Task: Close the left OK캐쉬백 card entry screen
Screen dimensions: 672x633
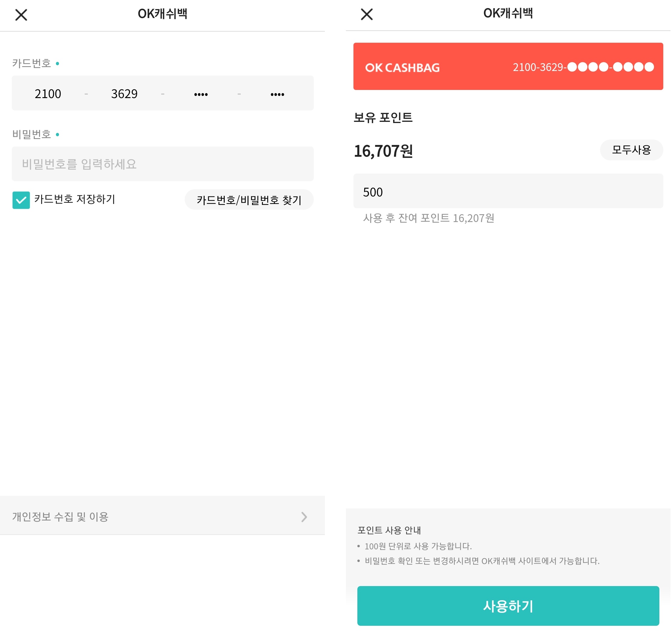Action: pyautogui.click(x=21, y=15)
